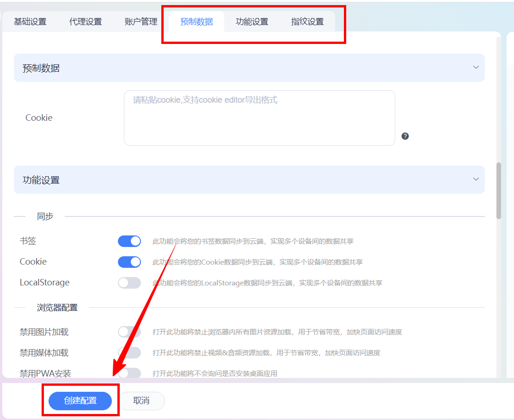Viewport: 514px width, 420px height.
Task: Switch to the 基础设置 tab
Action: pyautogui.click(x=30, y=22)
